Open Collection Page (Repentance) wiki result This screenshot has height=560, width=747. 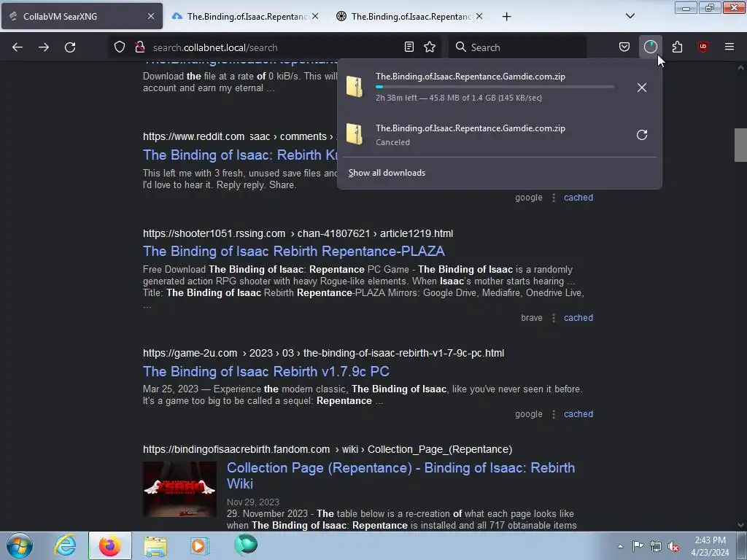(x=400, y=475)
